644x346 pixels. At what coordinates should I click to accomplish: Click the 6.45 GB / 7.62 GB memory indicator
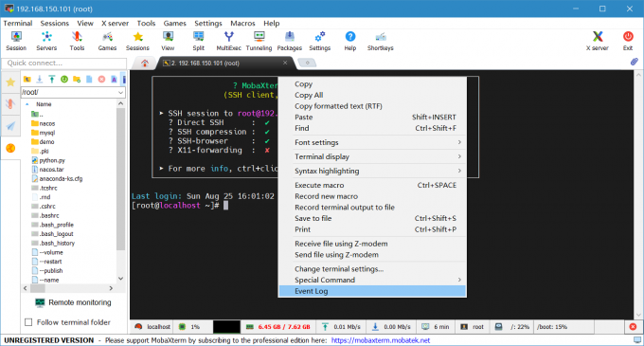(x=279, y=327)
